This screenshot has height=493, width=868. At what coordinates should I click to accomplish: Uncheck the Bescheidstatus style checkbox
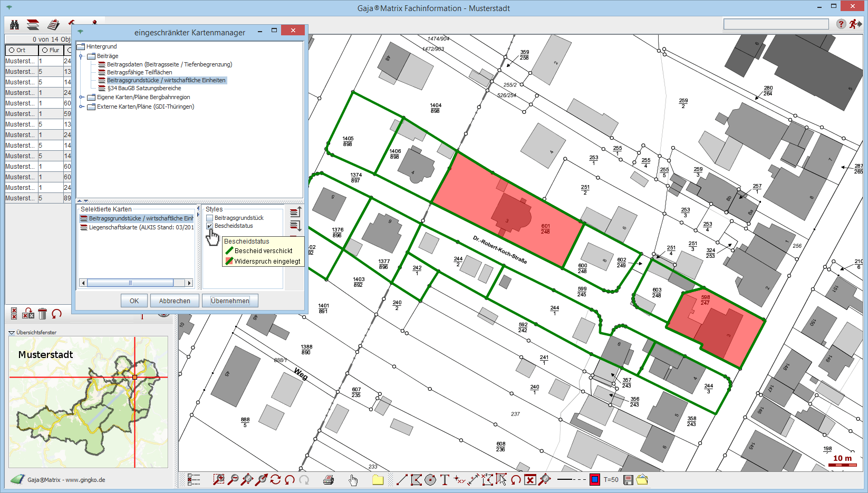tap(210, 226)
